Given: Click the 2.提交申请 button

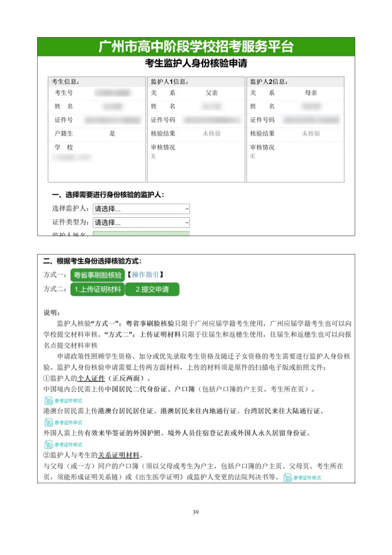Looking at the screenshot, I should [x=152, y=289].
